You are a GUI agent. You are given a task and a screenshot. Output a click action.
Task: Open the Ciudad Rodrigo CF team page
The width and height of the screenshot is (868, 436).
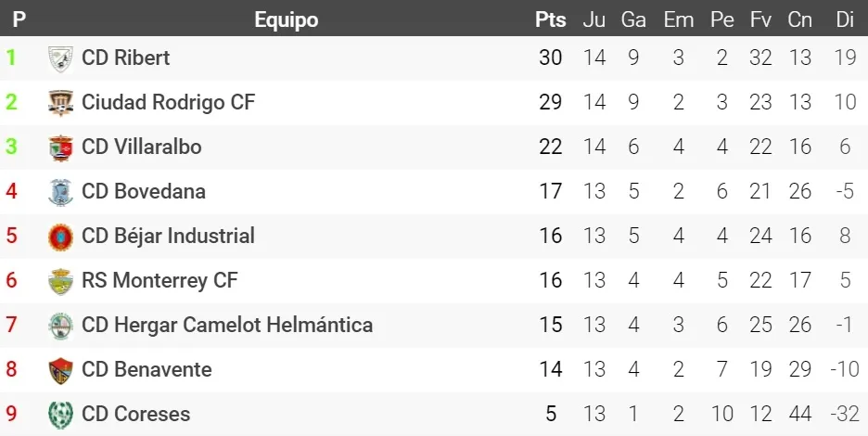(x=168, y=102)
